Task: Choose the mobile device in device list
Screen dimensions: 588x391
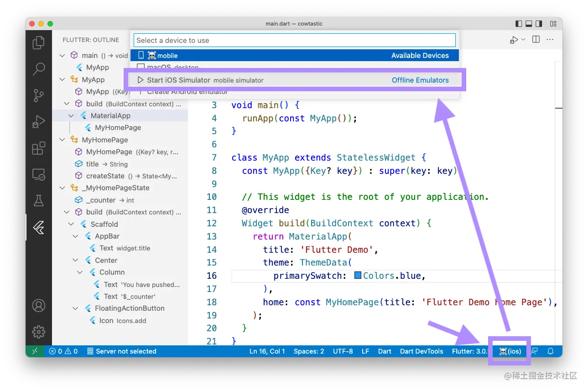Action: point(294,55)
